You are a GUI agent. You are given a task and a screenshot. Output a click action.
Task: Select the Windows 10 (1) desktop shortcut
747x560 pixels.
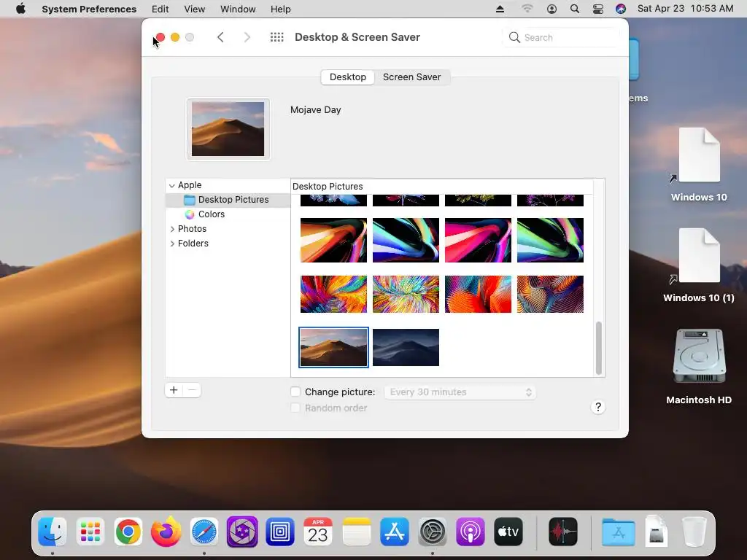pos(699,265)
